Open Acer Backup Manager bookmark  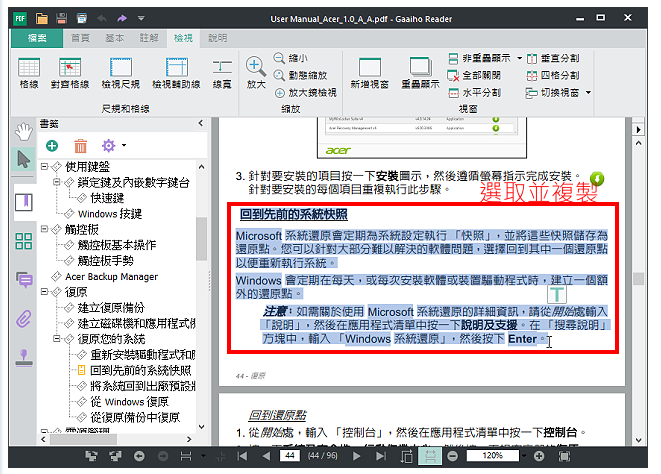coord(111,277)
